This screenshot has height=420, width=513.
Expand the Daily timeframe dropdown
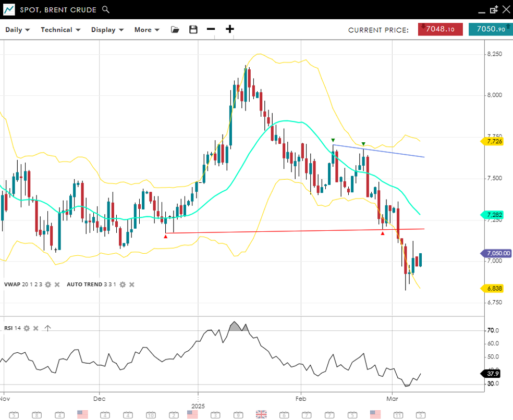click(x=17, y=30)
